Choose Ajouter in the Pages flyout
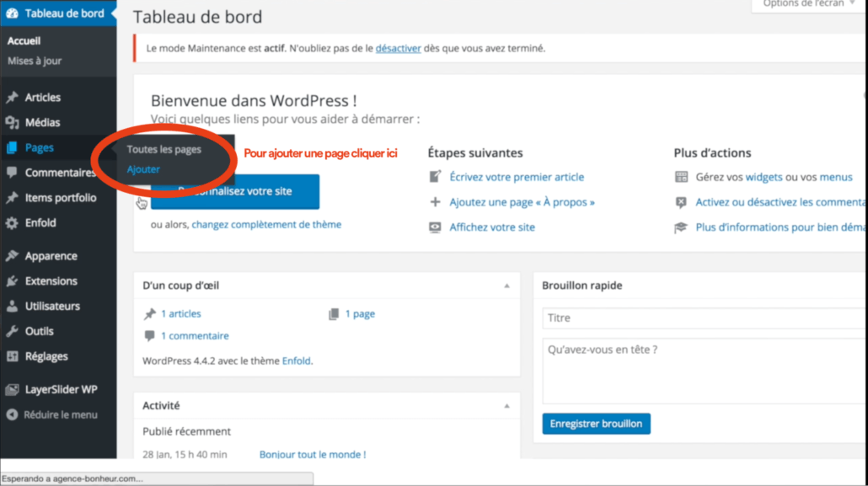 coord(143,169)
